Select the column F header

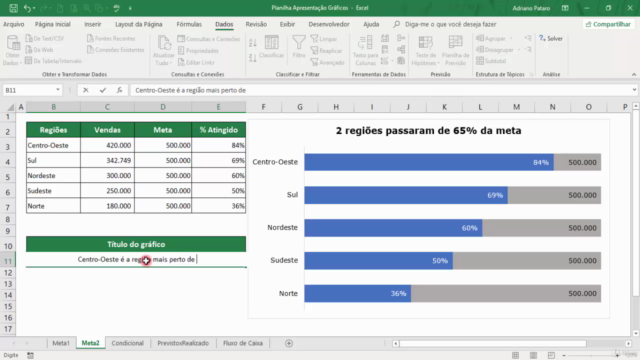point(263,107)
